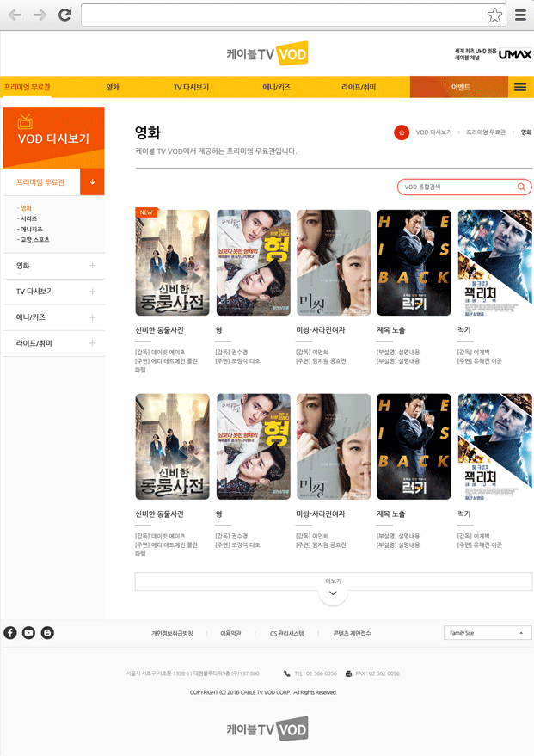
Task: Bookmark page with the star icon
Action: coord(494,15)
